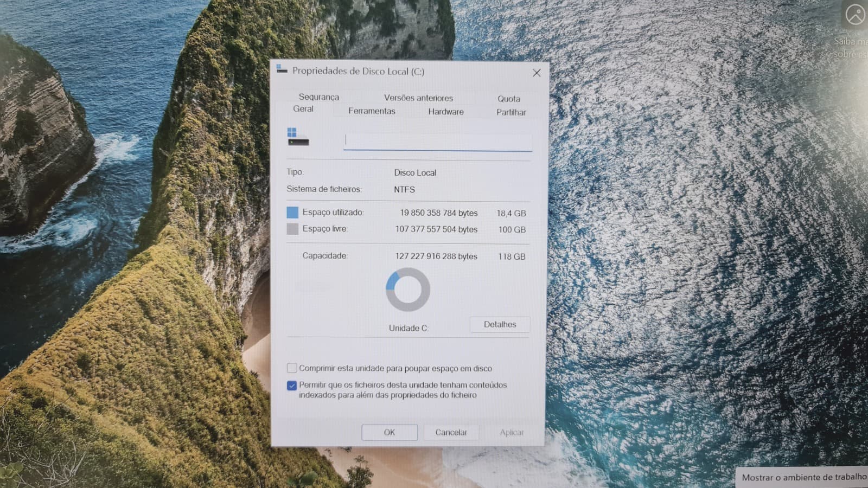Click '19 850 358 784 bytes' used value
Image resolution: width=868 pixels, height=488 pixels.
pos(439,213)
